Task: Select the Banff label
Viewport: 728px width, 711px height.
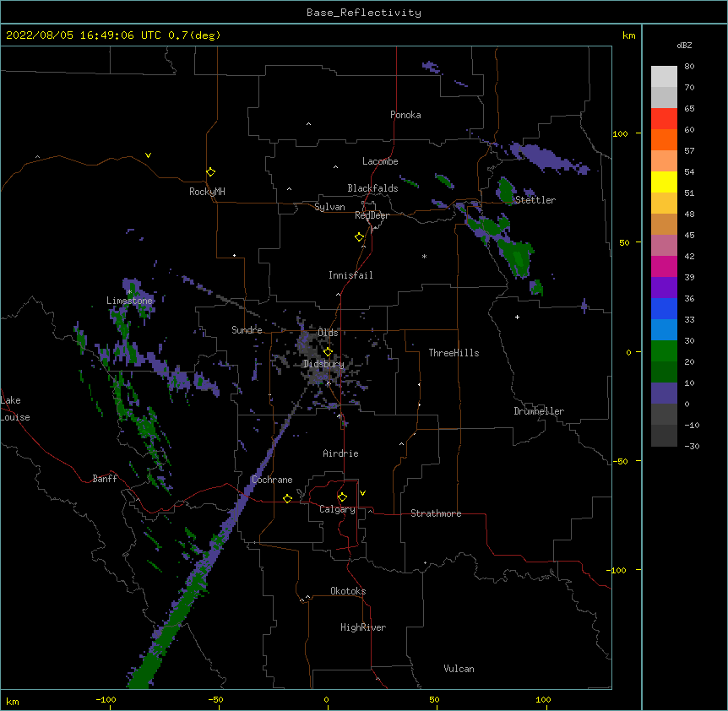Action: [x=105, y=479]
